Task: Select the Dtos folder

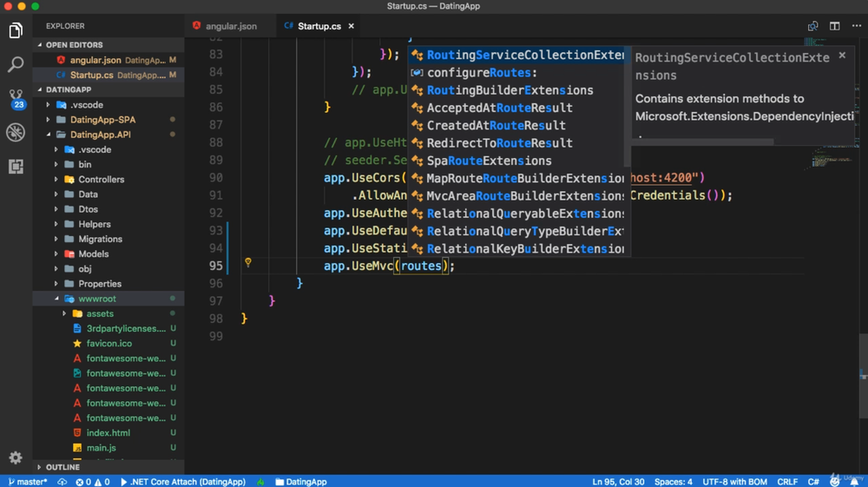Action: (108, 209)
